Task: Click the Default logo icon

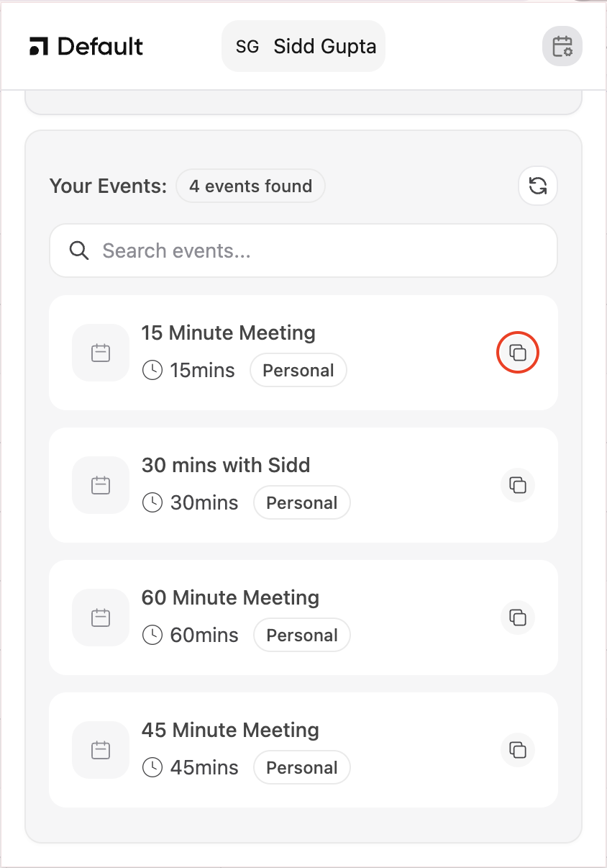Action: 39,47
